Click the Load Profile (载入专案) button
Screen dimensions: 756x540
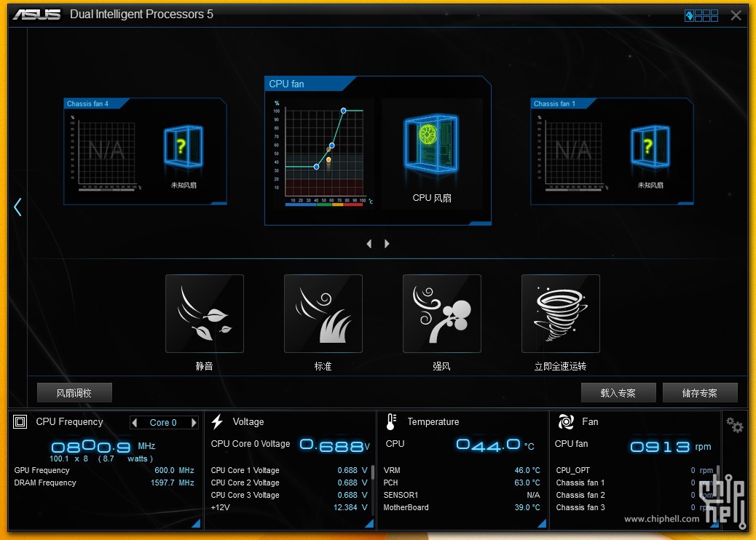pos(618,392)
